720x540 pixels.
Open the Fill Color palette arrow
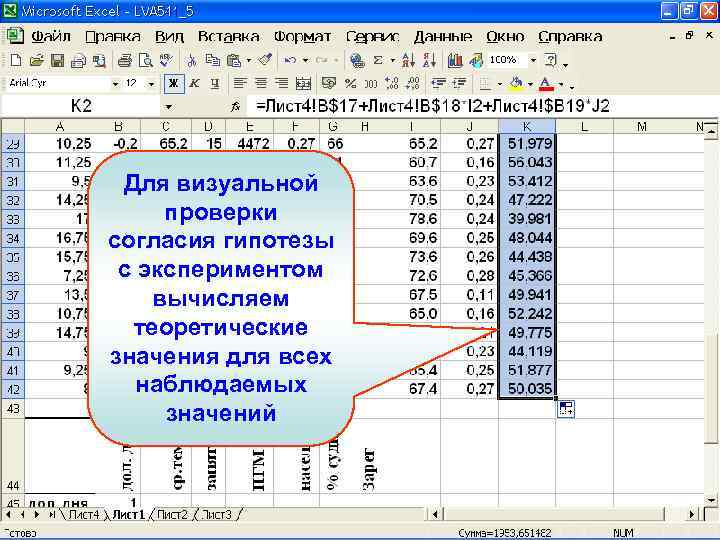(530, 84)
